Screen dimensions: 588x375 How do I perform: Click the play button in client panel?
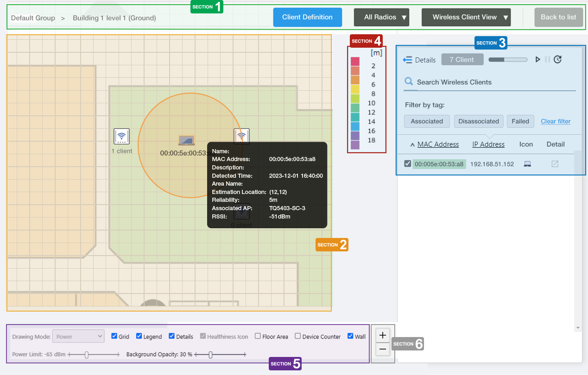[537, 59]
